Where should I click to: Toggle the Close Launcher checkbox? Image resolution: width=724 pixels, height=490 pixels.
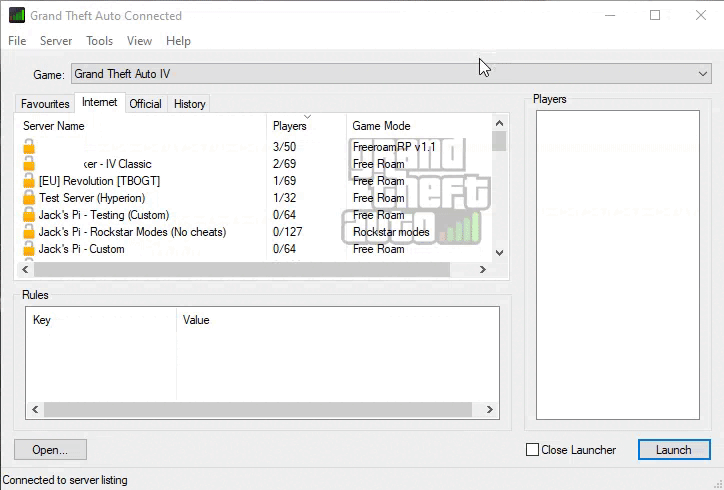tap(532, 449)
